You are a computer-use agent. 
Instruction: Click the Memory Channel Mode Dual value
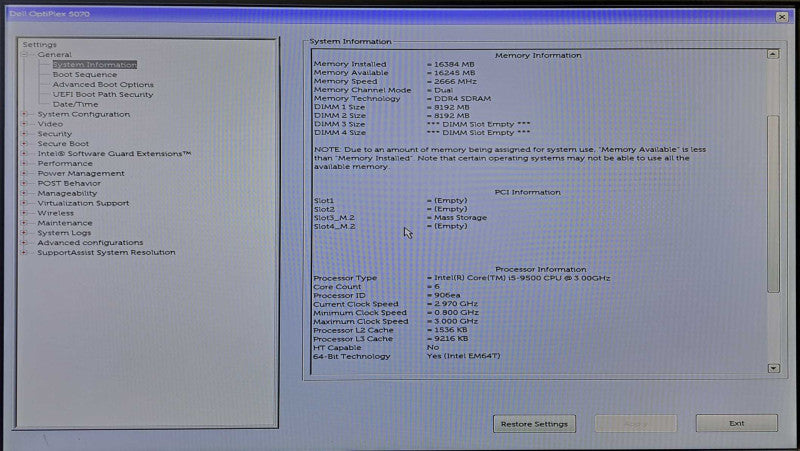point(443,90)
